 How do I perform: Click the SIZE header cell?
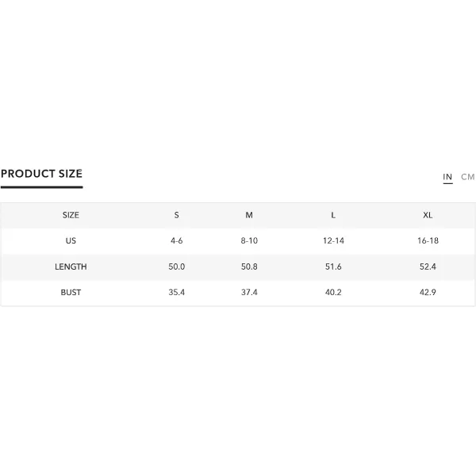tap(71, 215)
